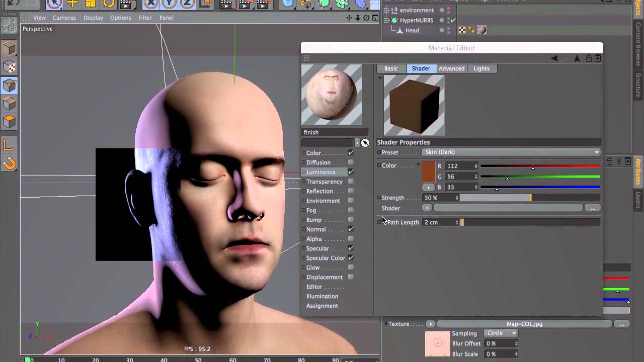Select the live selection arrow tool

[x=54, y=4]
